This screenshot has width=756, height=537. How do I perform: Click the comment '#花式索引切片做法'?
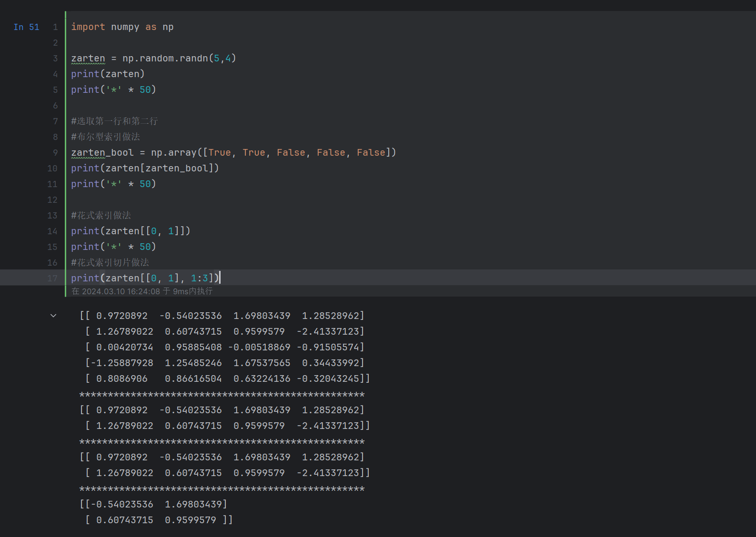pos(110,263)
